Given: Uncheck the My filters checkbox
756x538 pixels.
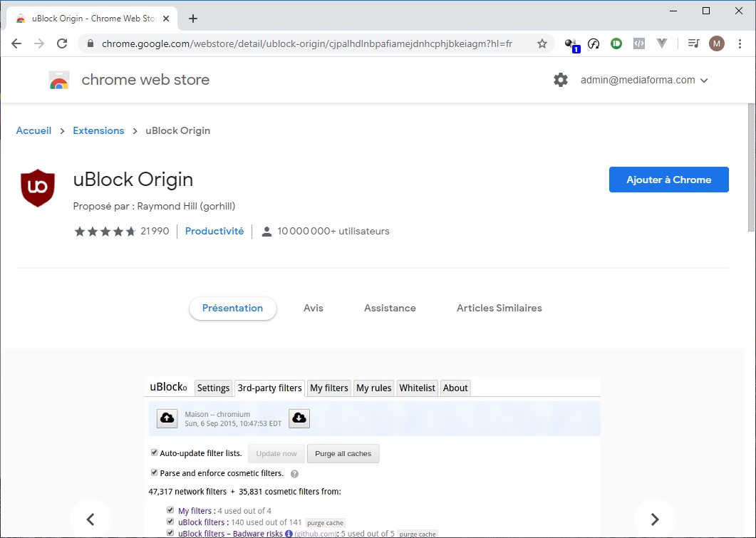Looking at the screenshot, I should point(170,510).
